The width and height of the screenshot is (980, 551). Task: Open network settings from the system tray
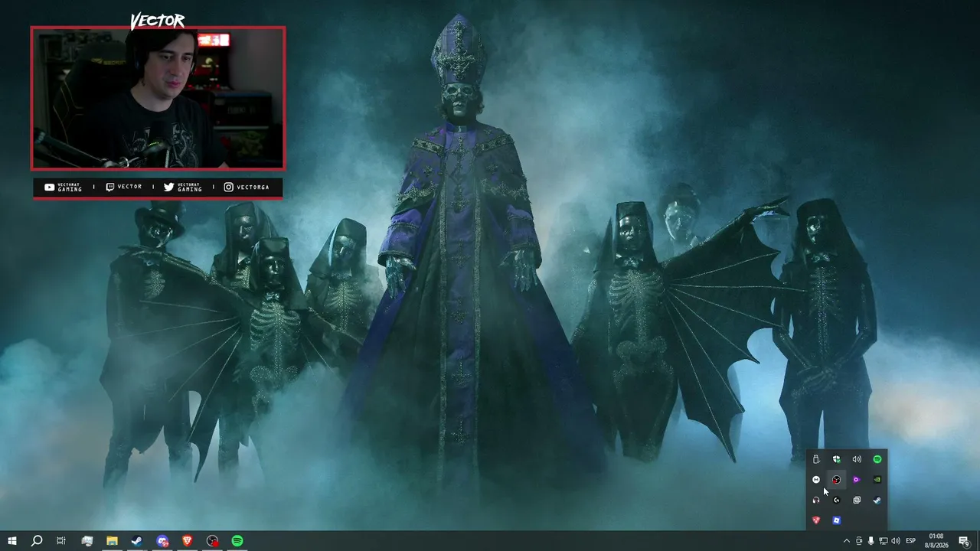tap(884, 541)
